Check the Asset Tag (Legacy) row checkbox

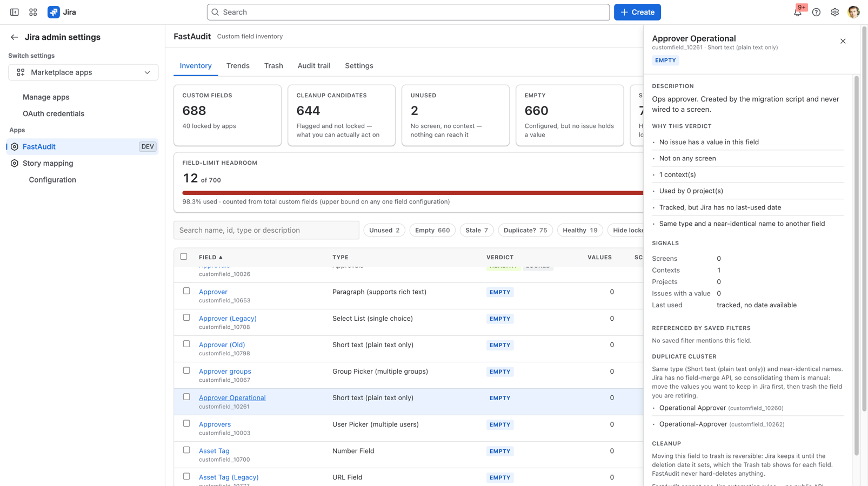click(186, 476)
